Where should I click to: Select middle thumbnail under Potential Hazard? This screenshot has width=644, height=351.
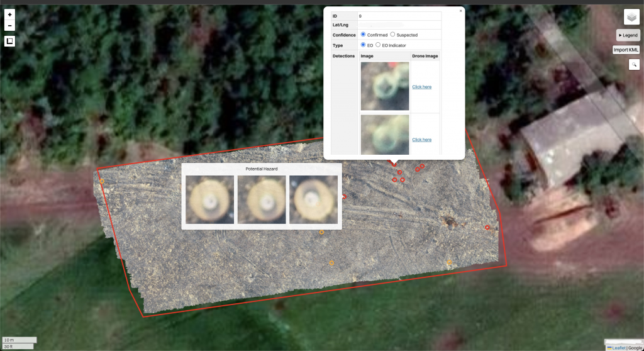coord(262,200)
